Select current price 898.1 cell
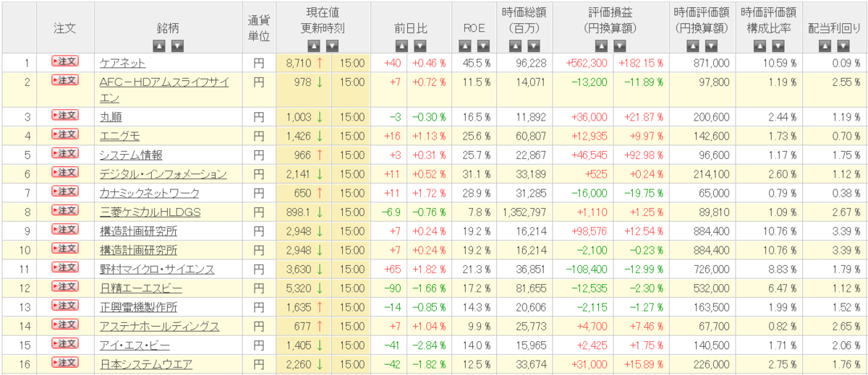The width and height of the screenshot is (868, 375). pyautogui.click(x=304, y=212)
